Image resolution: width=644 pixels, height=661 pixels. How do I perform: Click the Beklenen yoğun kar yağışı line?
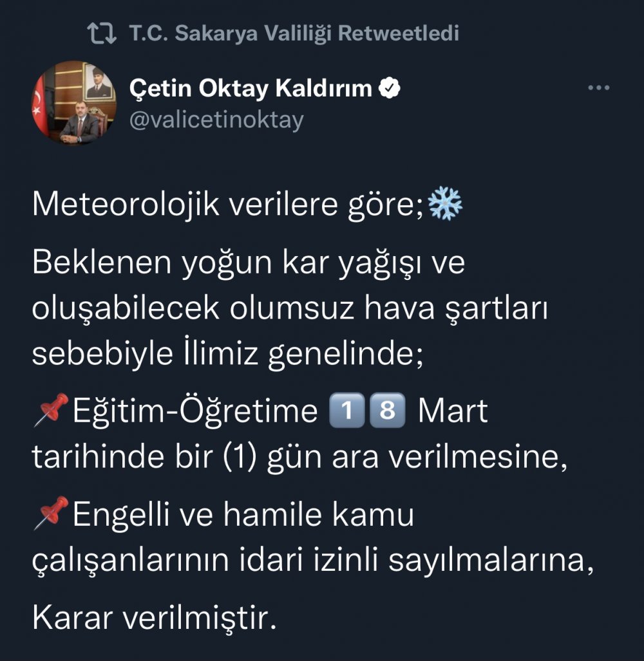point(248,265)
